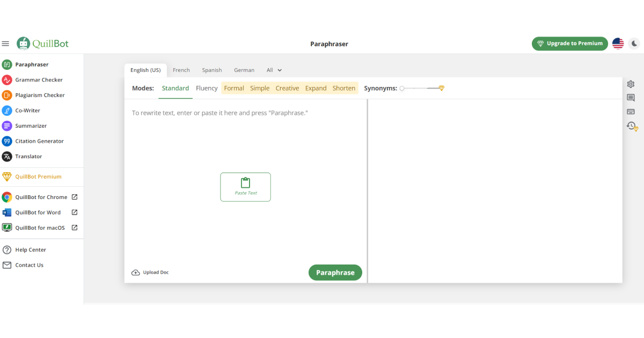This screenshot has height=338, width=644.
Task: Switch to the French language tab
Action: pos(181,70)
